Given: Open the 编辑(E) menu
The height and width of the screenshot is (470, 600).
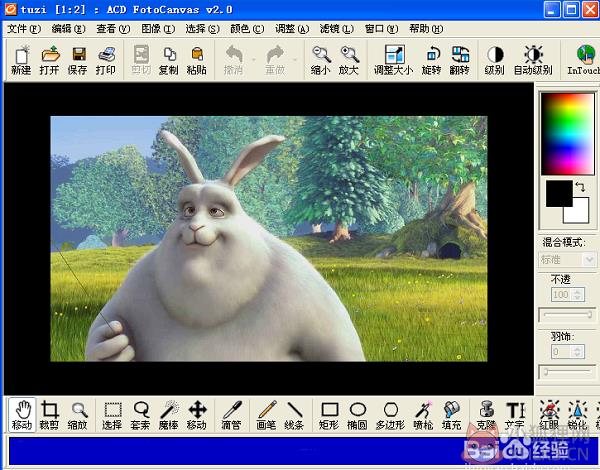Looking at the screenshot, I should click(68, 29).
